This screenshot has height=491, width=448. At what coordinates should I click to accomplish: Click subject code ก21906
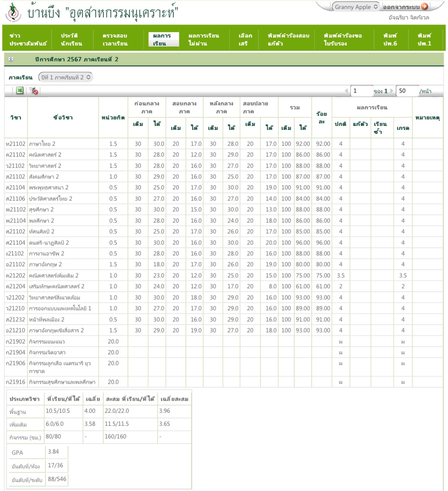pos(16,363)
